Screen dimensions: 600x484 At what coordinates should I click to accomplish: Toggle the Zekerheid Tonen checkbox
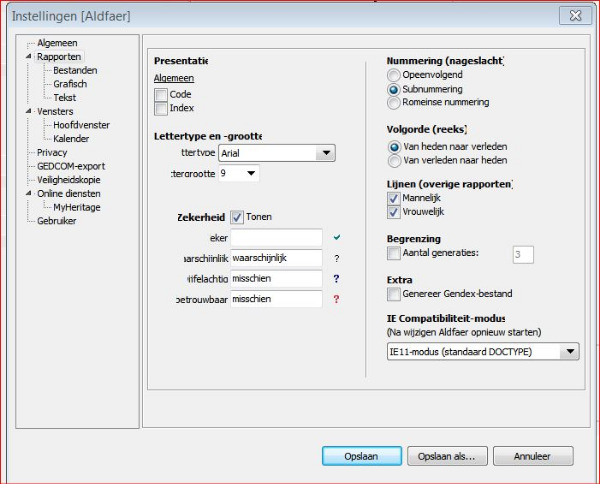(x=237, y=216)
